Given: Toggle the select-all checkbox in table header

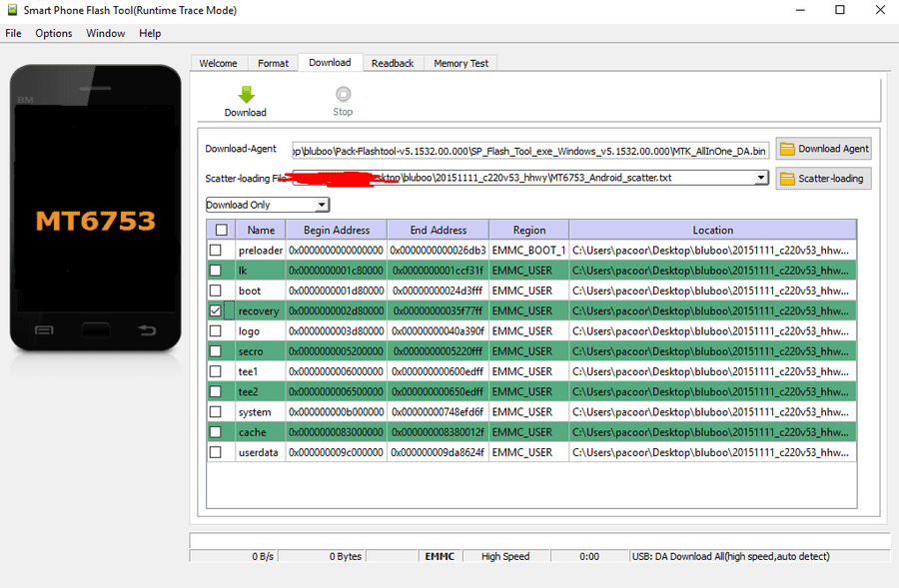Looking at the screenshot, I should (x=222, y=230).
